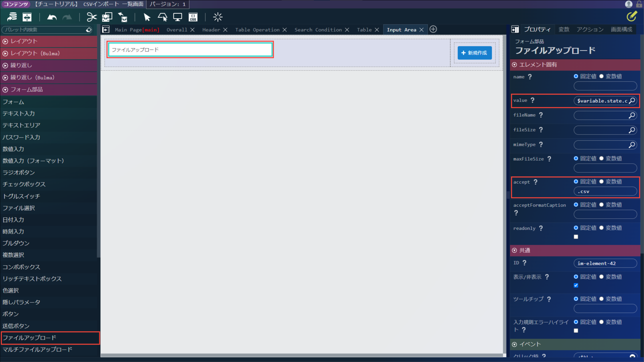
Task: Click the database save icon in toolbar
Action: [x=12, y=17]
